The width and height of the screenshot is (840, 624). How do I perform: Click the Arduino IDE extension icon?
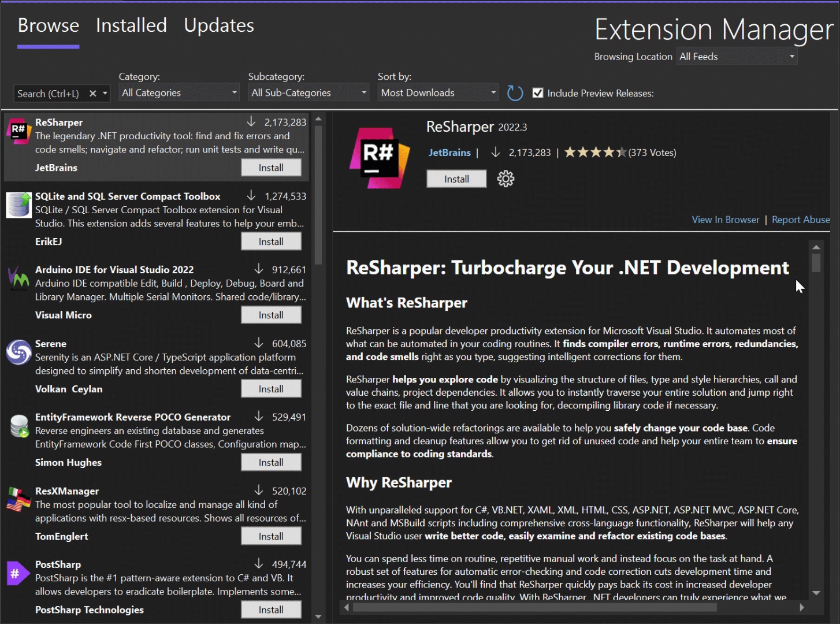coord(18,278)
